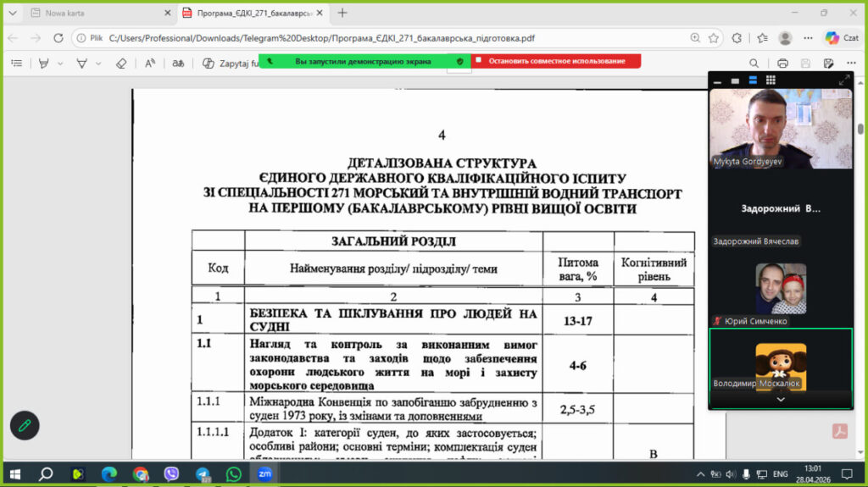Image resolution: width=868 pixels, height=487 pixels.
Task: Open browser Extensions icon
Action: [737, 37]
